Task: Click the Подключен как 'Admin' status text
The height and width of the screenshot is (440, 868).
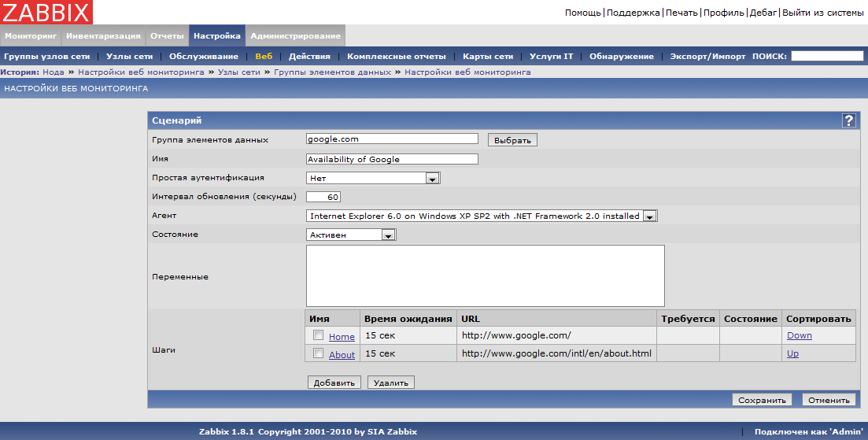Action: [x=808, y=431]
